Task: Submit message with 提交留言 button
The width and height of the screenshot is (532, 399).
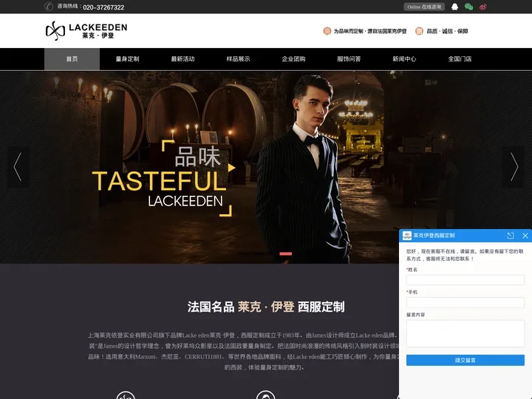Action: coord(465,361)
